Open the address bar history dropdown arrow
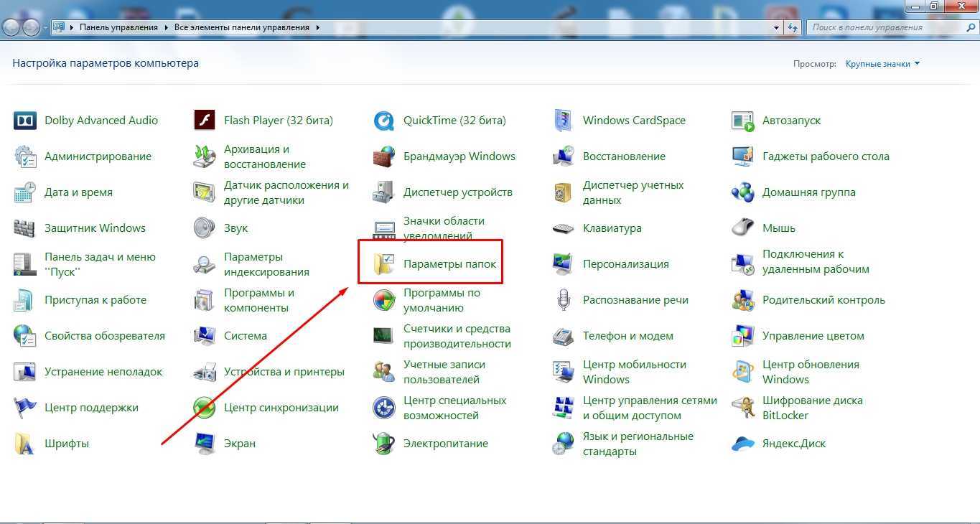Screen dimensions: 980x524 click(x=777, y=27)
